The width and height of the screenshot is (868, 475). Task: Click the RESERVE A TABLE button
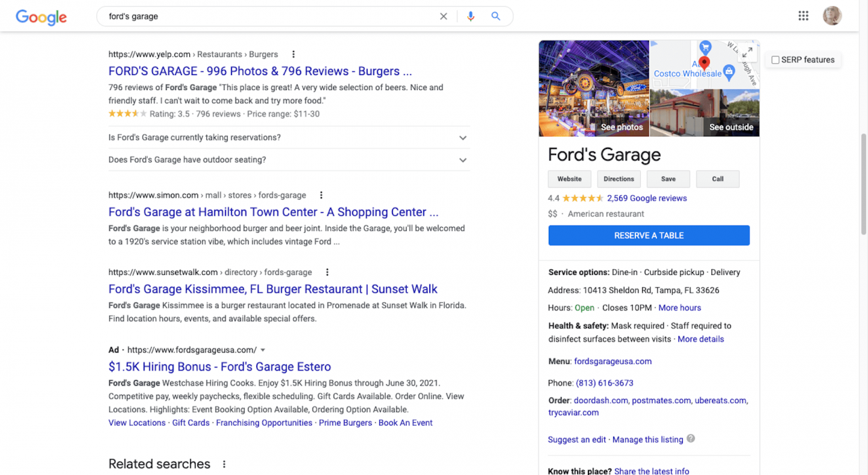(x=648, y=235)
